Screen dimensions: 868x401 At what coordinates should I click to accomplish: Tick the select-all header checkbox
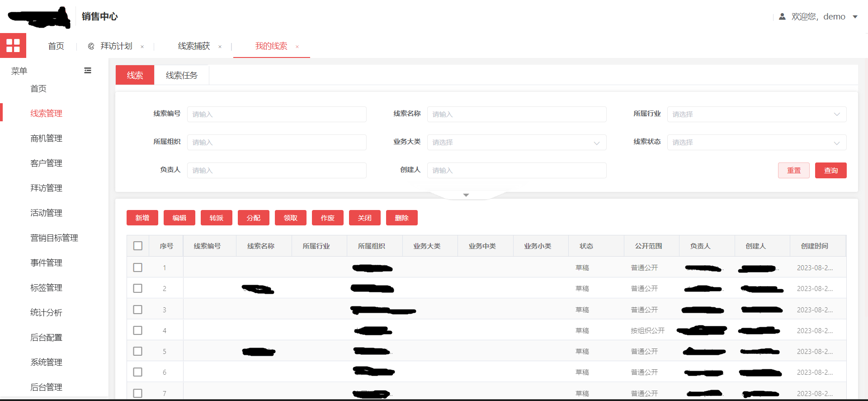tap(138, 246)
